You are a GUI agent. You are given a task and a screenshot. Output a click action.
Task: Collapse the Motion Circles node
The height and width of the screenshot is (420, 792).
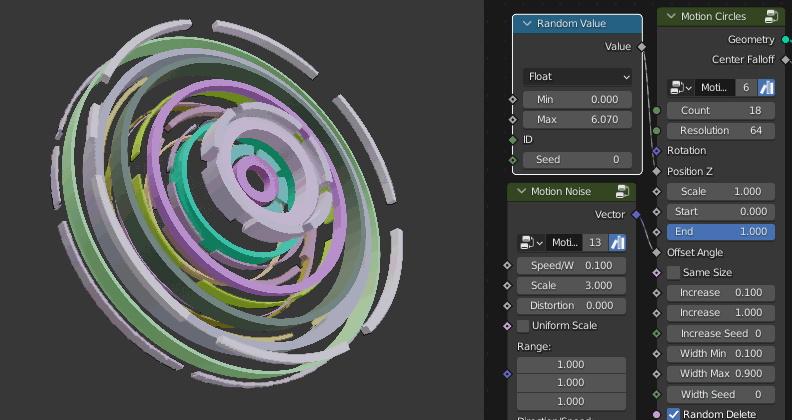click(671, 17)
